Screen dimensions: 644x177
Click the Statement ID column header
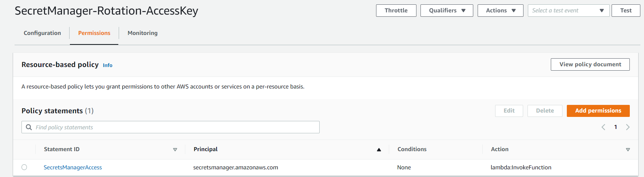tap(62, 149)
